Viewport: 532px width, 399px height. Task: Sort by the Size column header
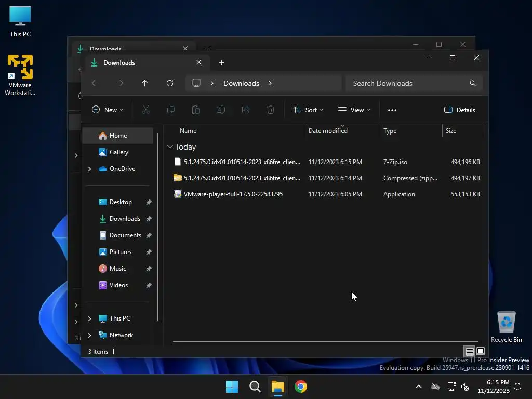[x=463, y=131]
